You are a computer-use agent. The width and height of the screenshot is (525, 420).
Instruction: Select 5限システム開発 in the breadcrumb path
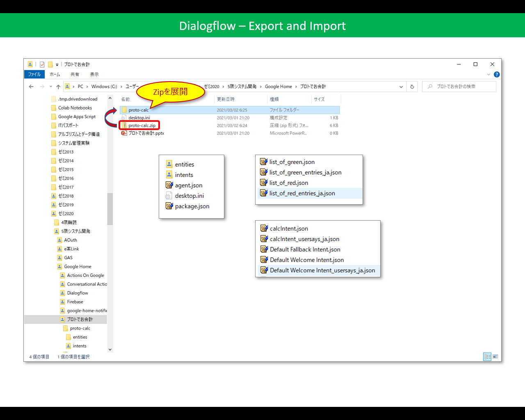(242, 87)
